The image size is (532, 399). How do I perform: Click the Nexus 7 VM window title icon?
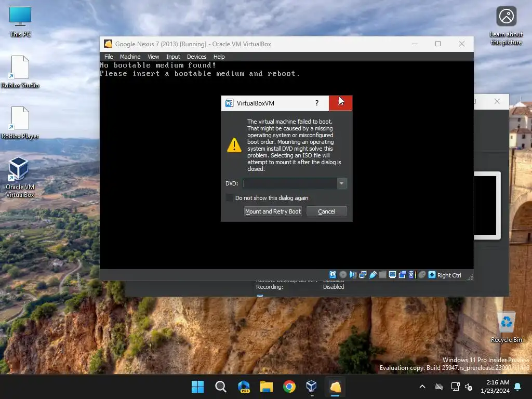coord(108,44)
